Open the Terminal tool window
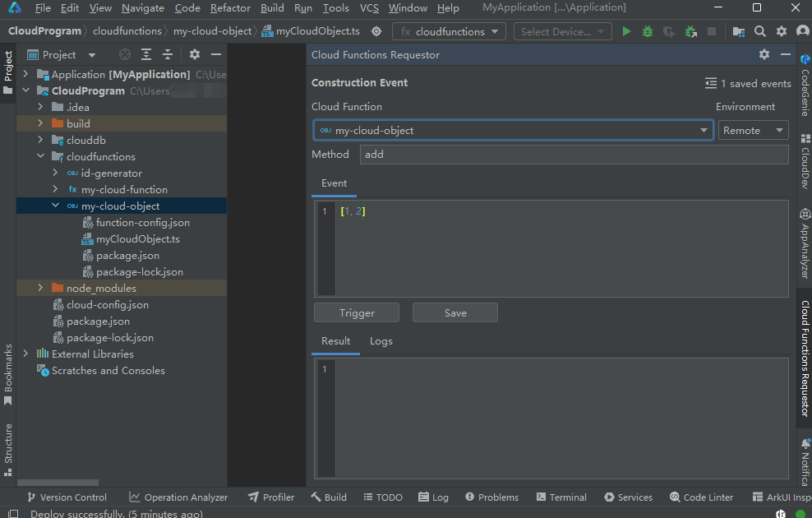812x518 pixels. click(561, 497)
